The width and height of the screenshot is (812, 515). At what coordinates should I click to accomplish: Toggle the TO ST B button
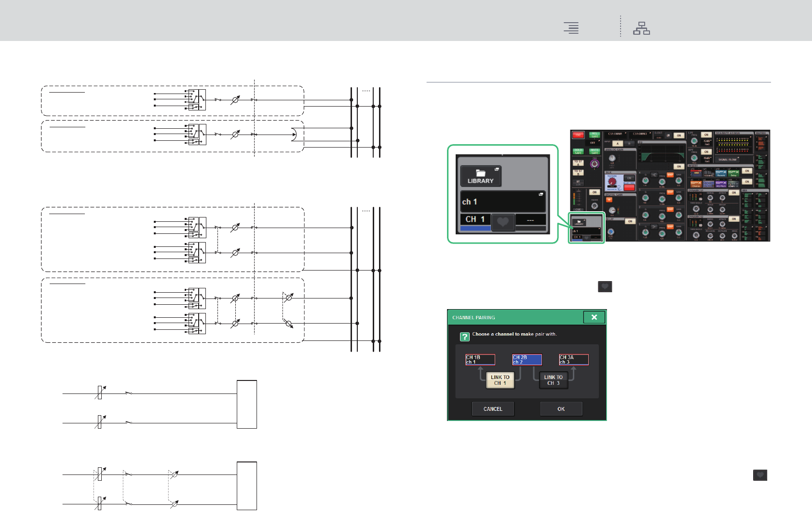coord(578,173)
